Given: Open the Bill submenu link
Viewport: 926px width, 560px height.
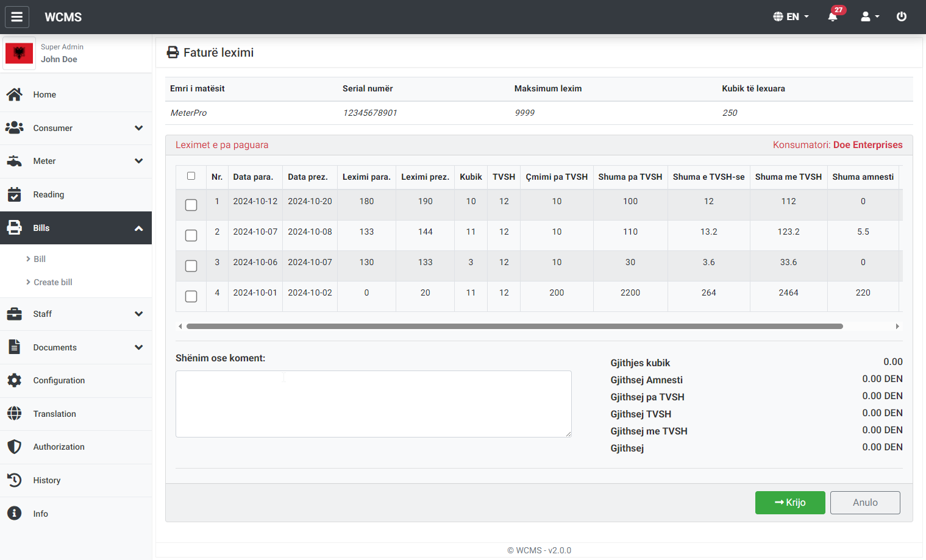Looking at the screenshot, I should [40, 259].
